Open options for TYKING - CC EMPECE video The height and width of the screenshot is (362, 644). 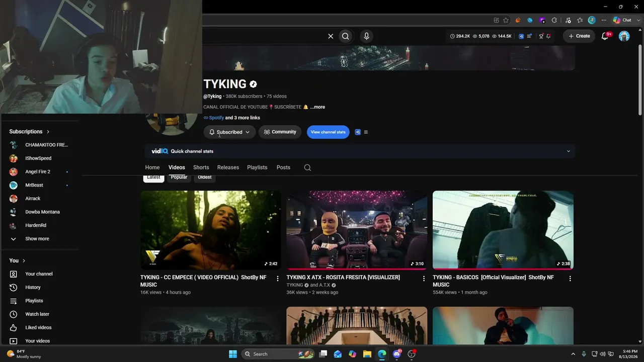coord(277,279)
